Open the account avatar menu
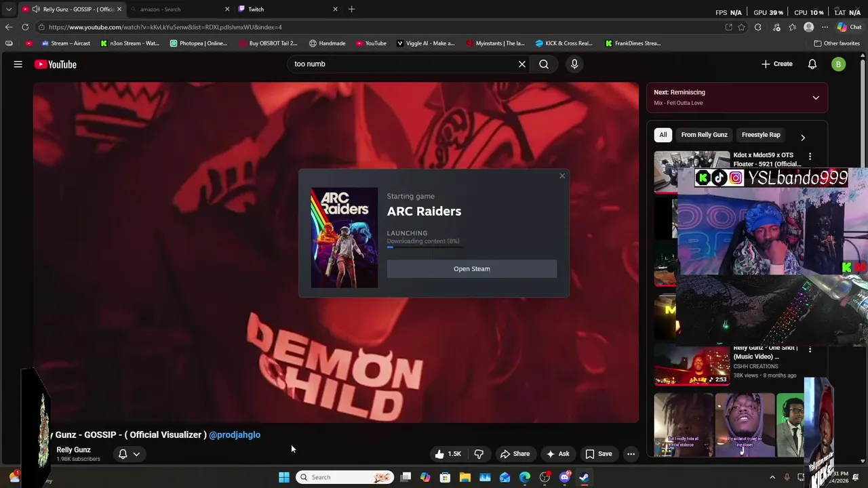 [839, 64]
